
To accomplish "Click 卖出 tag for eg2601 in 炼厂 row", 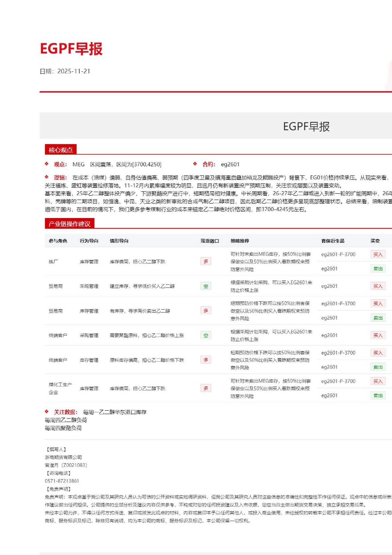I will click(x=378, y=269).
